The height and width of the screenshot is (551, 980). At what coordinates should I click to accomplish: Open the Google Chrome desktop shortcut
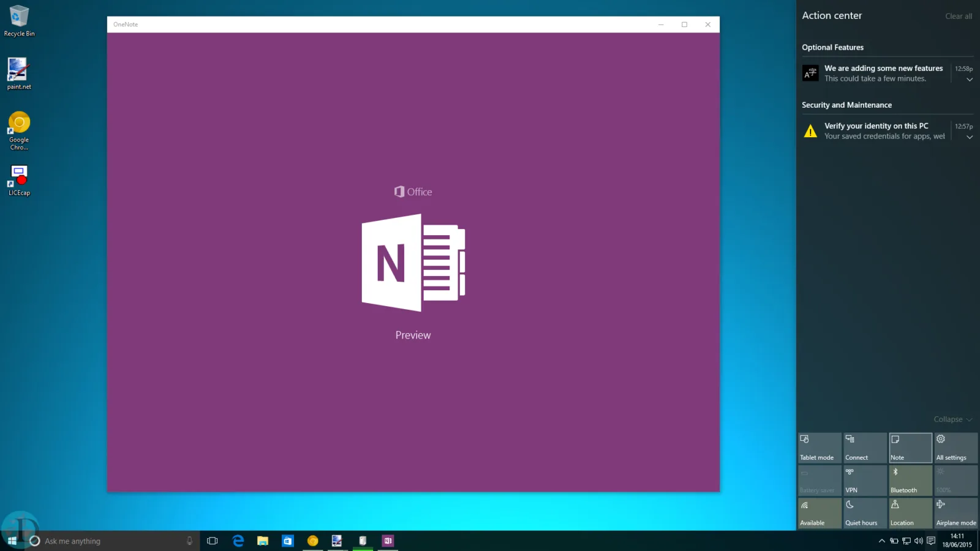[19, 130]
